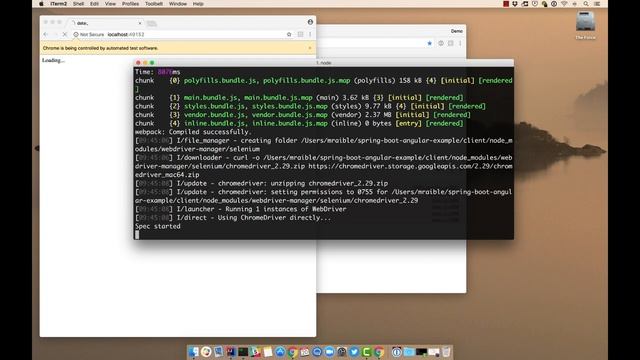Open the Profiles menu
Screen dimensions: 640x360
pos(130,4)
